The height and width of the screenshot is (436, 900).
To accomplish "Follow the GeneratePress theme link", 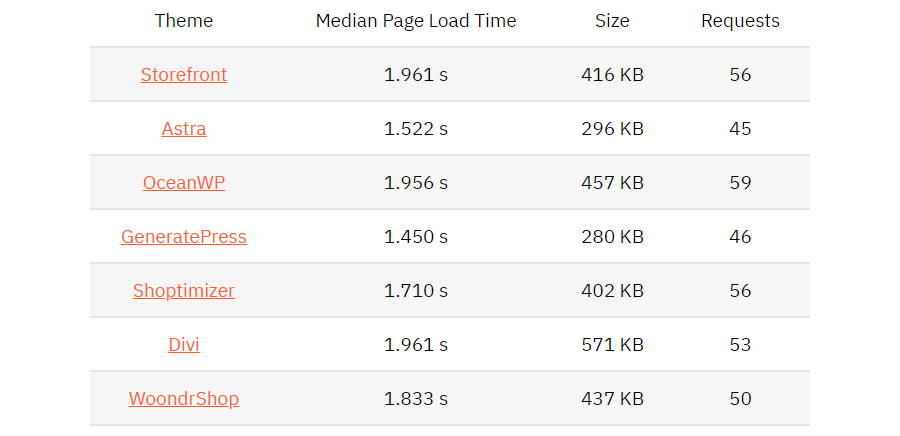I will tap(184, 237).
